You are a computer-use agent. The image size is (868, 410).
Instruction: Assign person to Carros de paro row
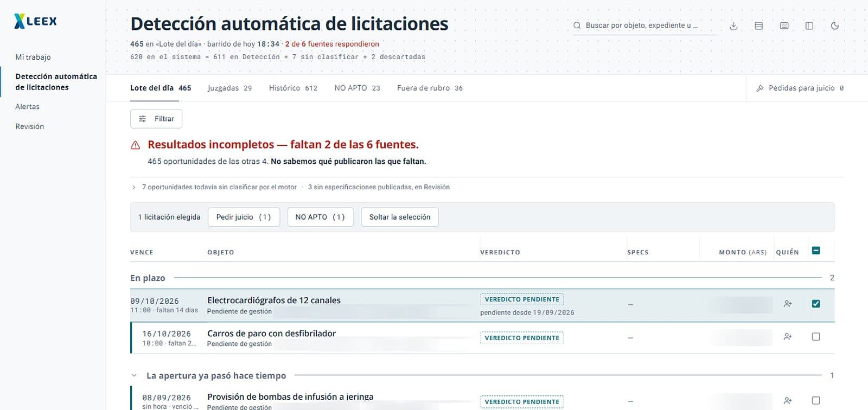point(788,337)
